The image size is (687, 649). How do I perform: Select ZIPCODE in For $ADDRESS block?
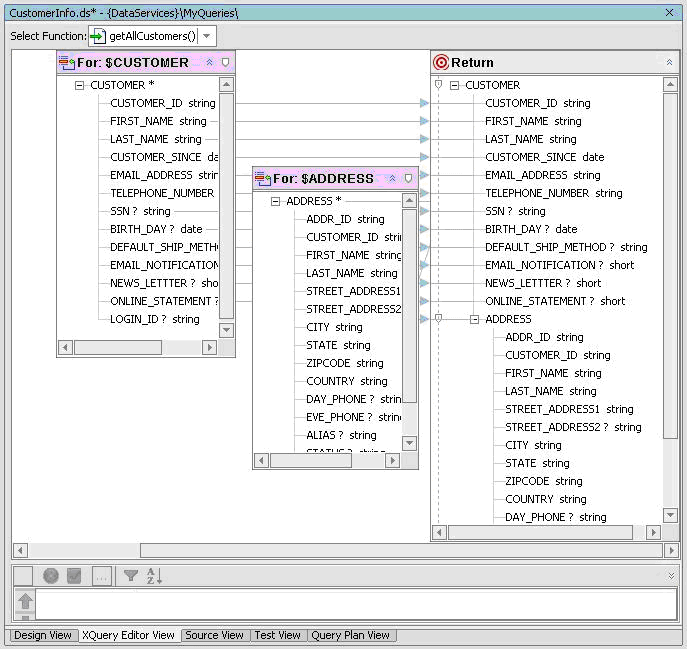click(345, 363)
